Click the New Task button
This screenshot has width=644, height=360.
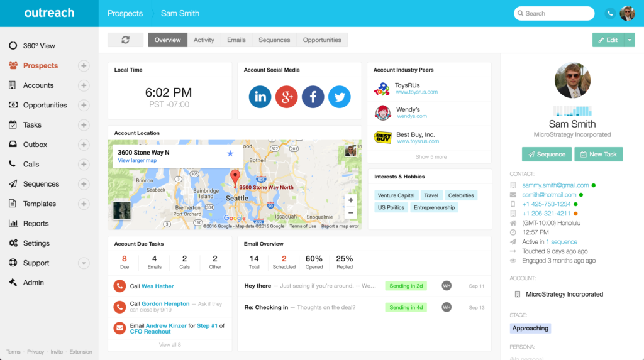[599, 155]
